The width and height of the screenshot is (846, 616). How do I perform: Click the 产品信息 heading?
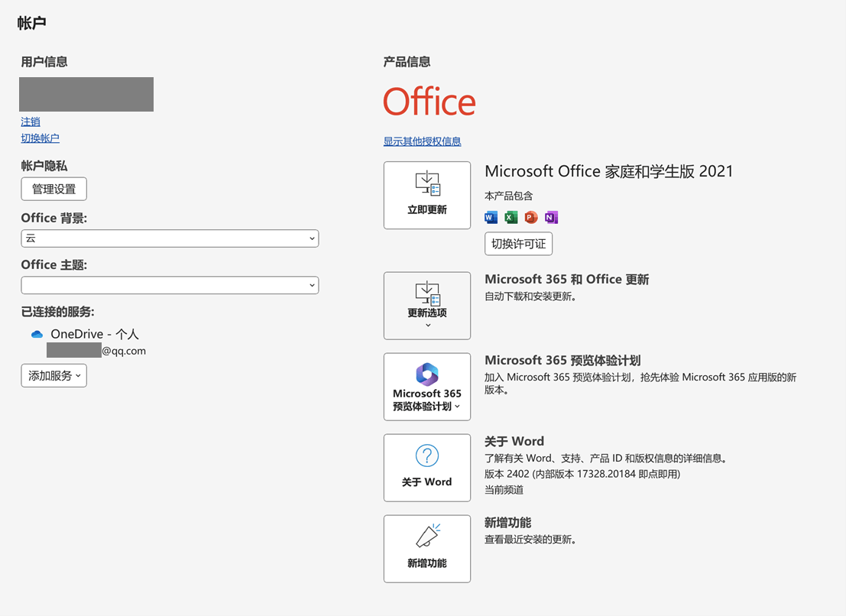407,62
